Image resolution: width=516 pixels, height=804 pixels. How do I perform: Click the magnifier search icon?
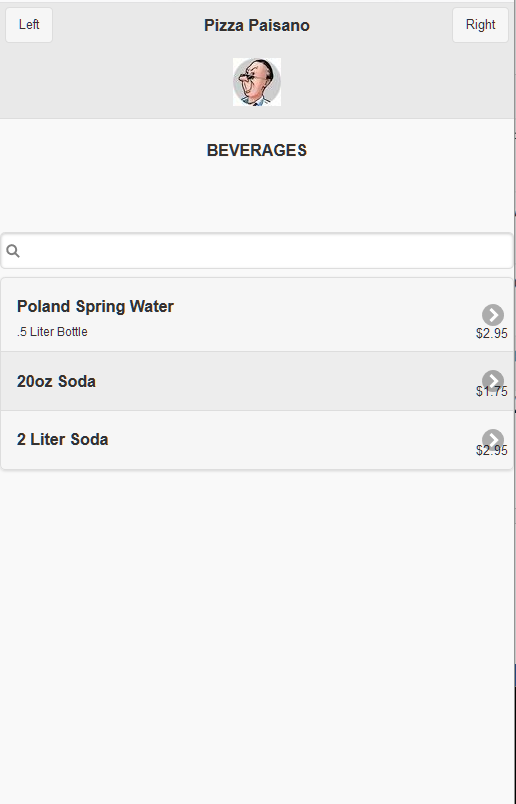[13, 251]
